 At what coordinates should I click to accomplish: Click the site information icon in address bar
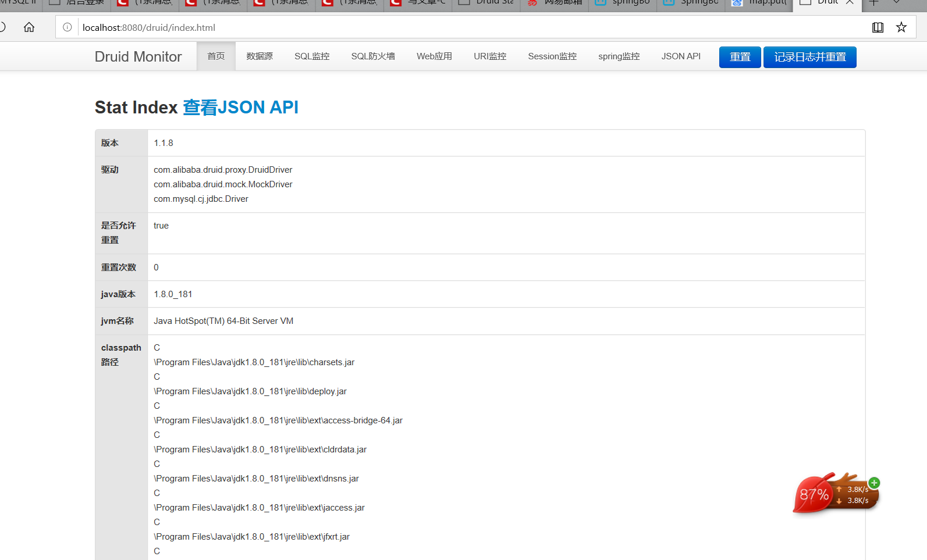click(68, 27)
